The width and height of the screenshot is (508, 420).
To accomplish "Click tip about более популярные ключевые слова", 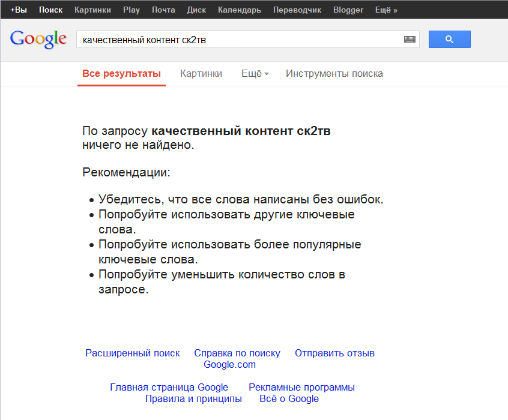I will [230, 252].
